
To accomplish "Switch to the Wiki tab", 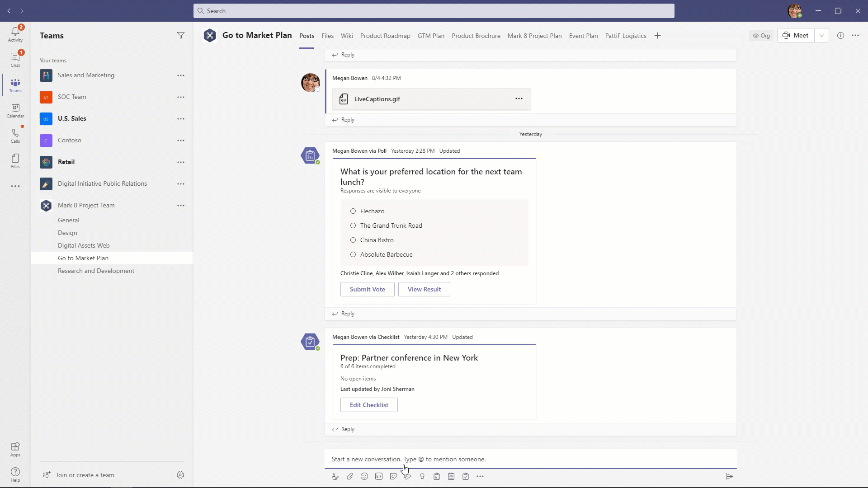I will point(347,36).
